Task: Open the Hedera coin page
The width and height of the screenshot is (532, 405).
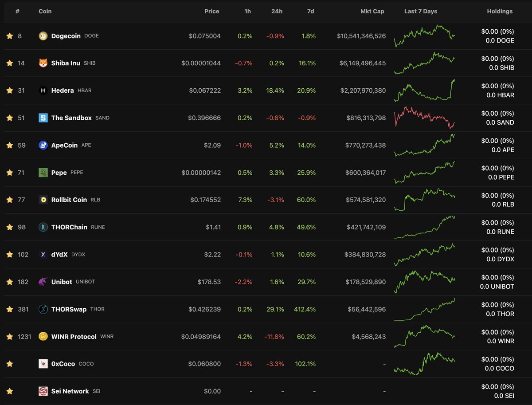Action: click(x=63, y=90)
